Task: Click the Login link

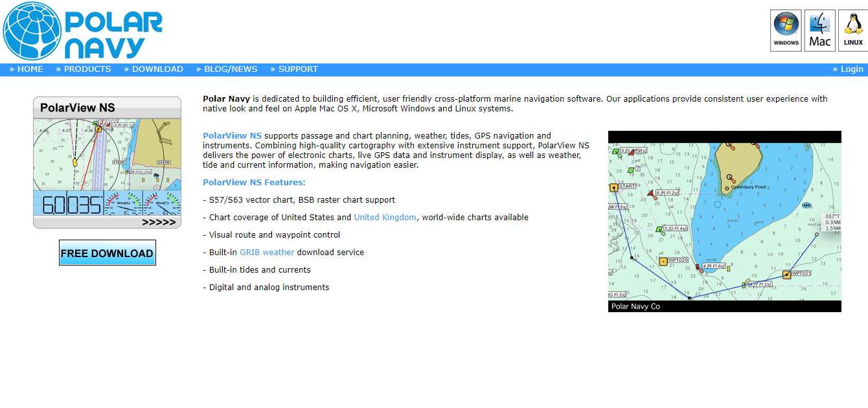Action: click(x=851, y=69)
